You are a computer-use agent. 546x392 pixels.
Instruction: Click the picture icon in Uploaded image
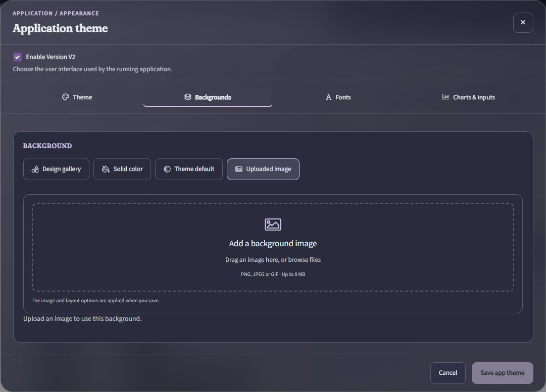[x=239, y=169]
